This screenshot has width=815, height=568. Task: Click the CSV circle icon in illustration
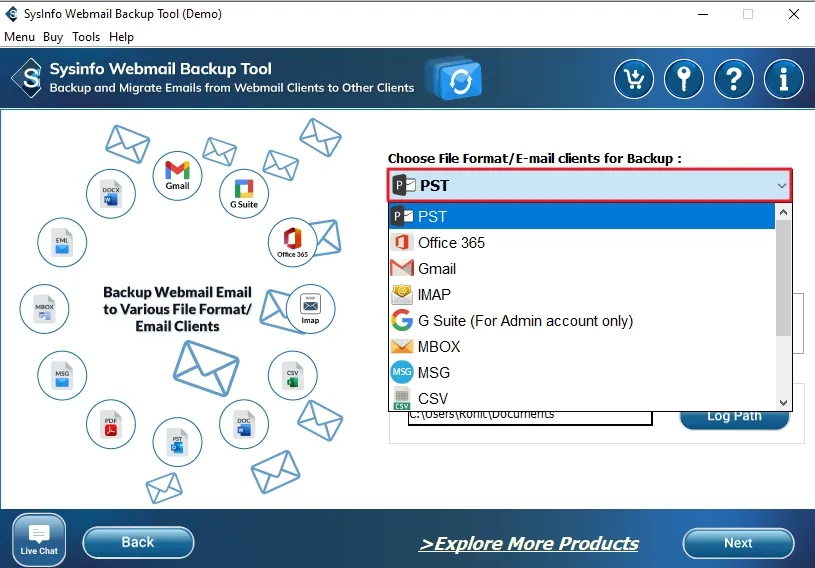coord(293,375)
